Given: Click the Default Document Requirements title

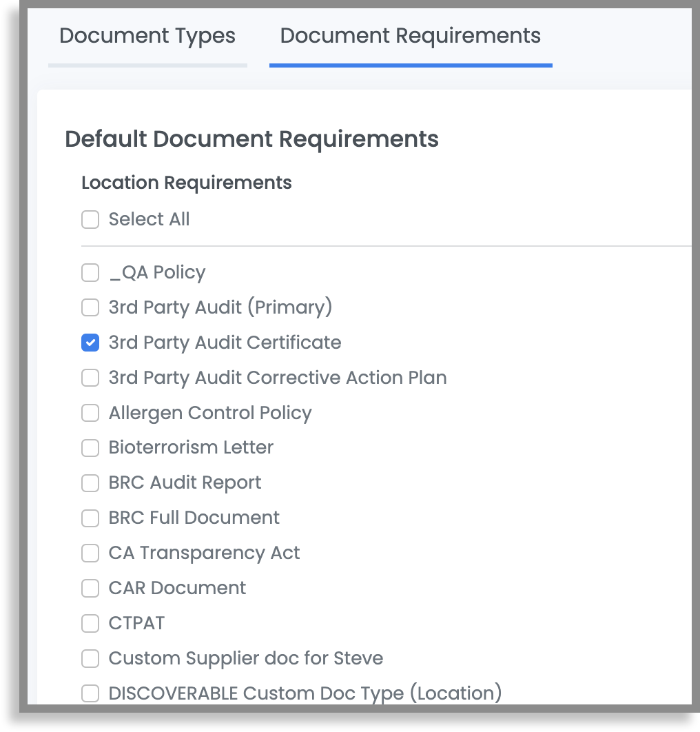Looking at the screenshot, I should (x=251, y=139).
